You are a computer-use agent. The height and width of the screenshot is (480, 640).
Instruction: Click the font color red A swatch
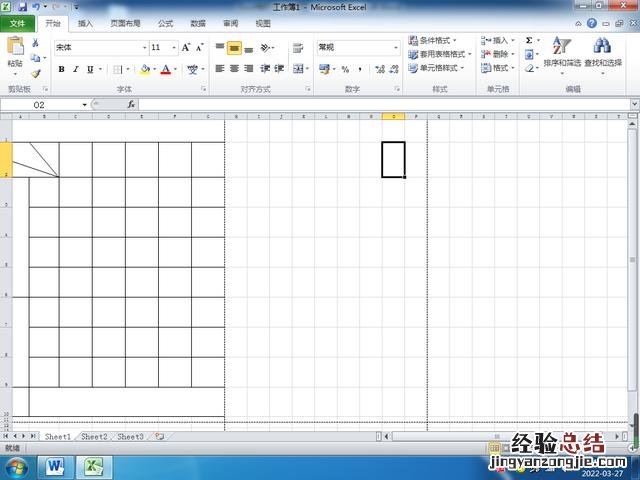pyautogui.click(x=168, y=69)
